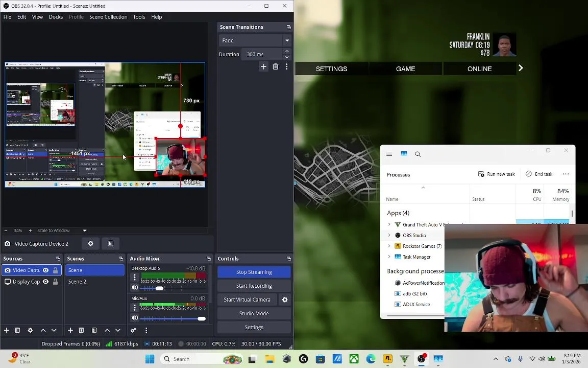Remove transition with trash icon
This screenshot has width=588, height=368.
(x=276, y=66)
